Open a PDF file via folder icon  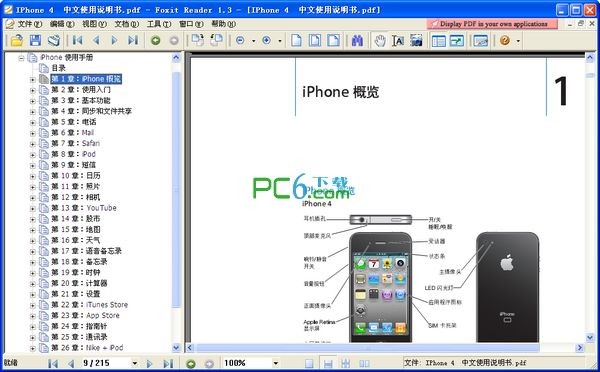click(16, 41)
